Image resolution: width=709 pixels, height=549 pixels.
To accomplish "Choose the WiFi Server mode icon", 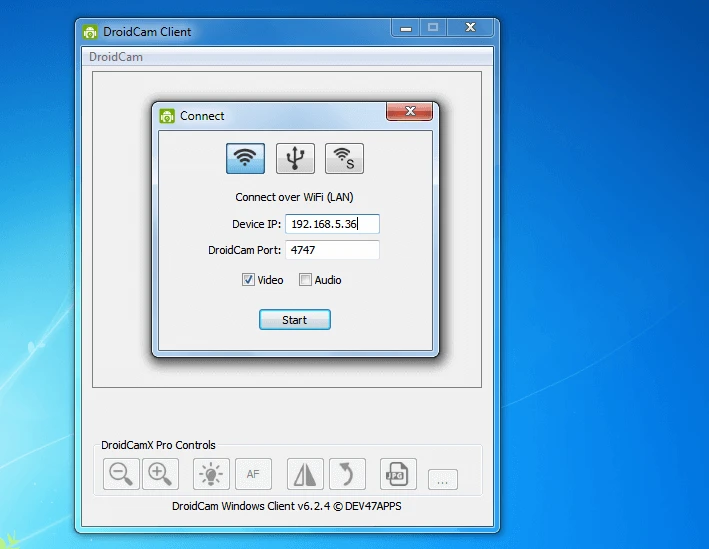I will coord(344,158).
